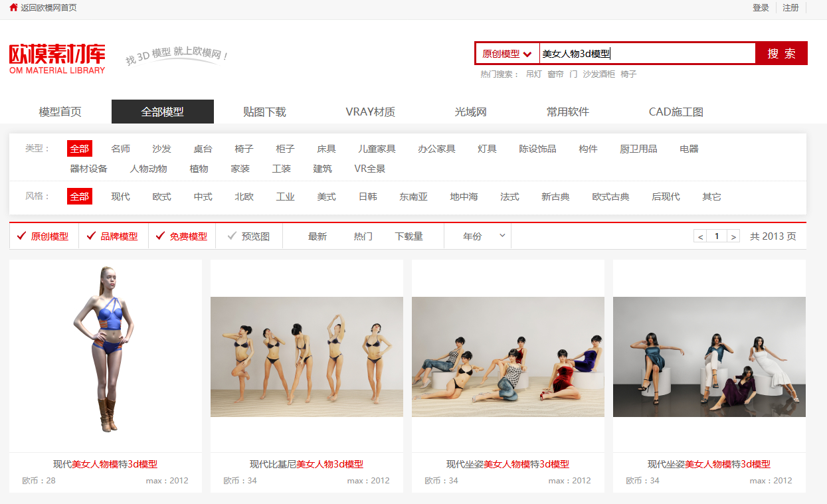Open thumbnail of 现代比基尼美女人物3d模型
This screenshot has width=827, height=504.
coord(307,357)
